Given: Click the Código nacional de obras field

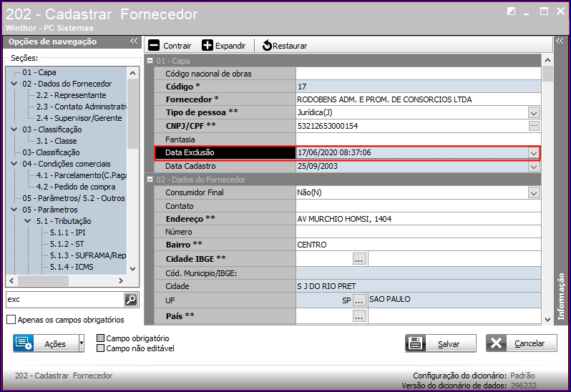Looking at the screenshot, I should pos(419,74).
